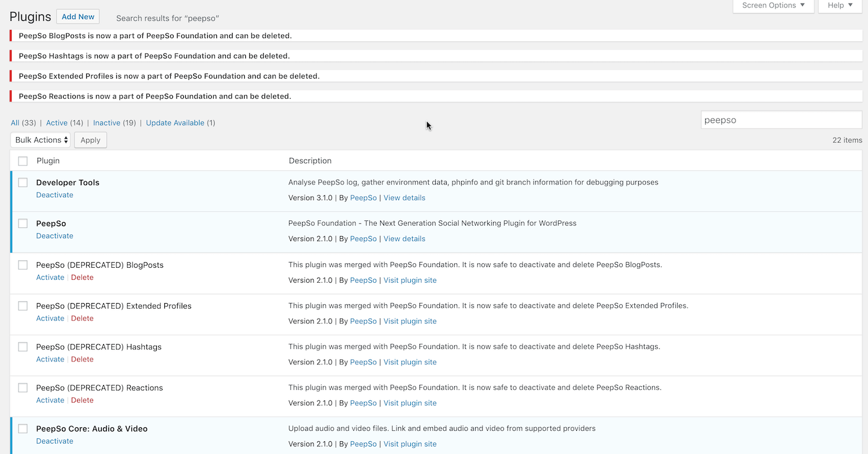Screen dimensions: 868x454
Task: Activate PeepSo (DEPRECATED) Extended Profiles
Action: 50,319
